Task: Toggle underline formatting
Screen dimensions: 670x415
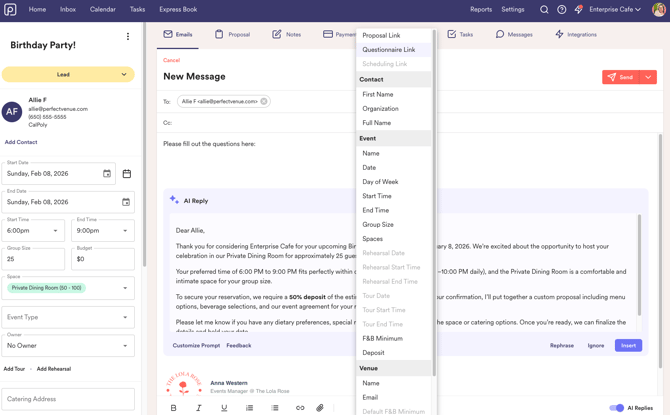Action: coord(224,408)
